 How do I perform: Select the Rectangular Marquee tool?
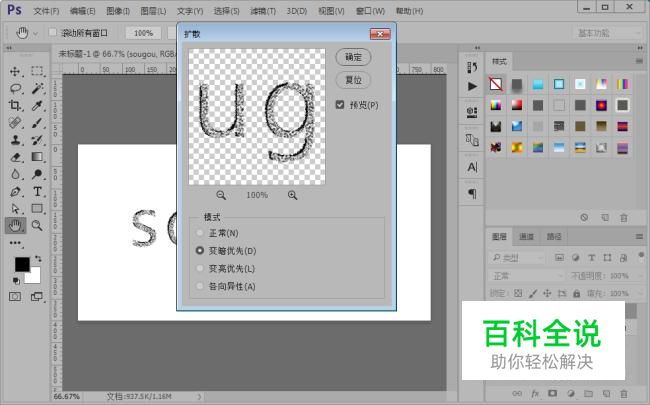pyautogui.click(x=37, y=71)
